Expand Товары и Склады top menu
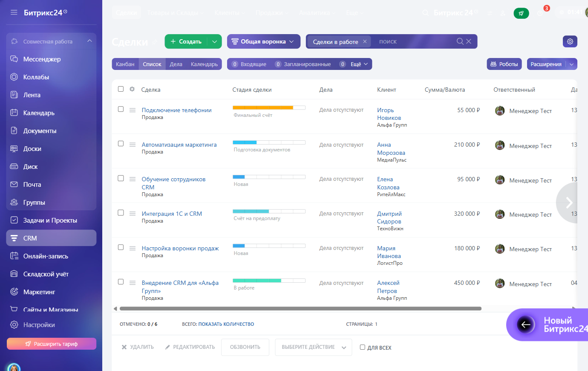Image resolution: width=588 pixels, height=371 pixels. click(x=175, y=13)
